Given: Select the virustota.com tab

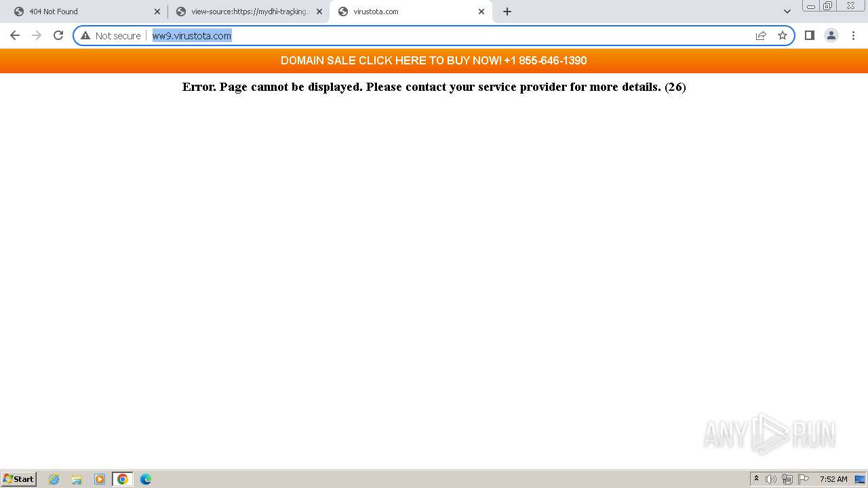Looking at the screenshot, I should 410,12.
